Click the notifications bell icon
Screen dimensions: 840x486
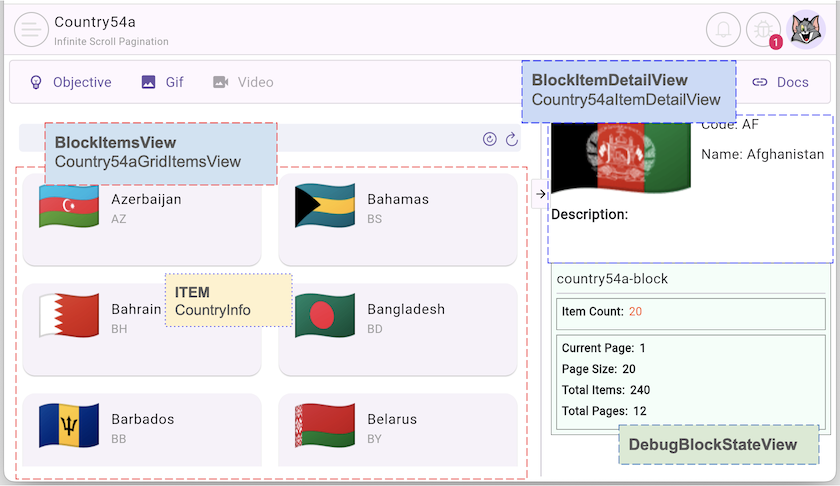(723, 30)
